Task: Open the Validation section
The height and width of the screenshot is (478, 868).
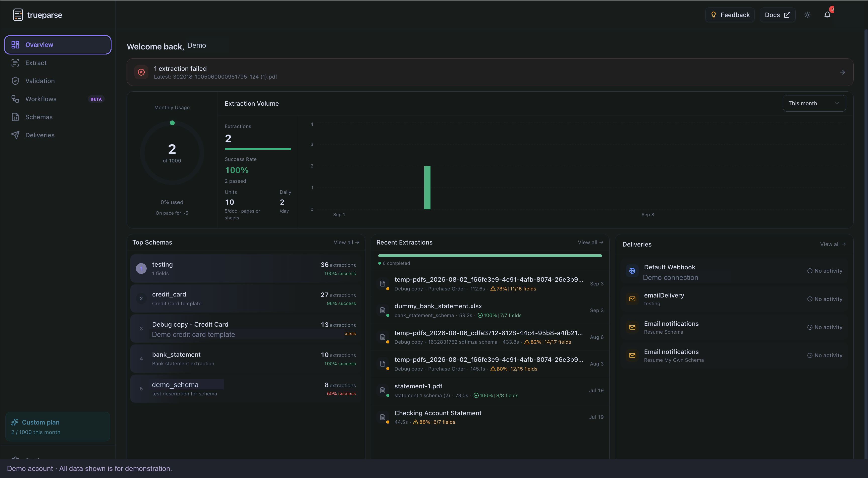Action: pos(58,81)
